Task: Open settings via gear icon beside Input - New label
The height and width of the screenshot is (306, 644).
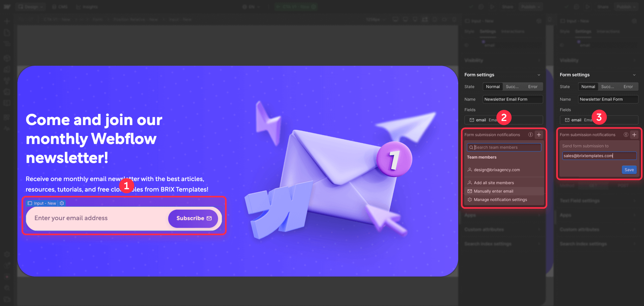Action: (x=62, y=203)
